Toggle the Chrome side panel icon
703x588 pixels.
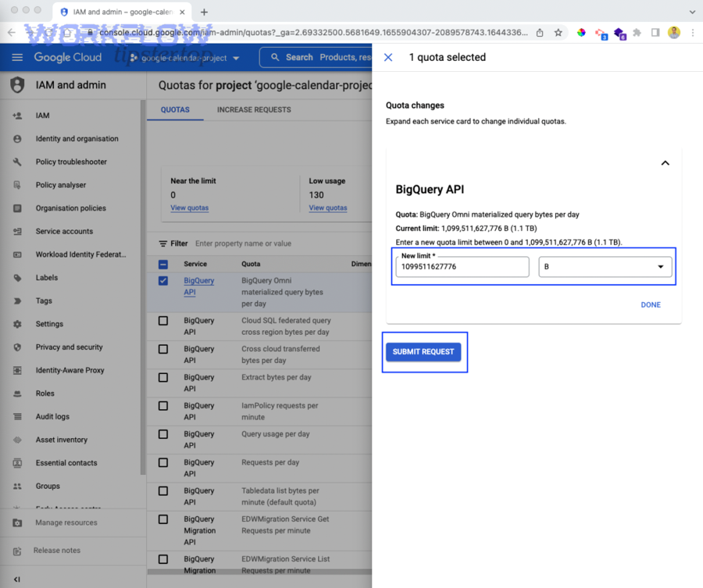click(655, 33)
